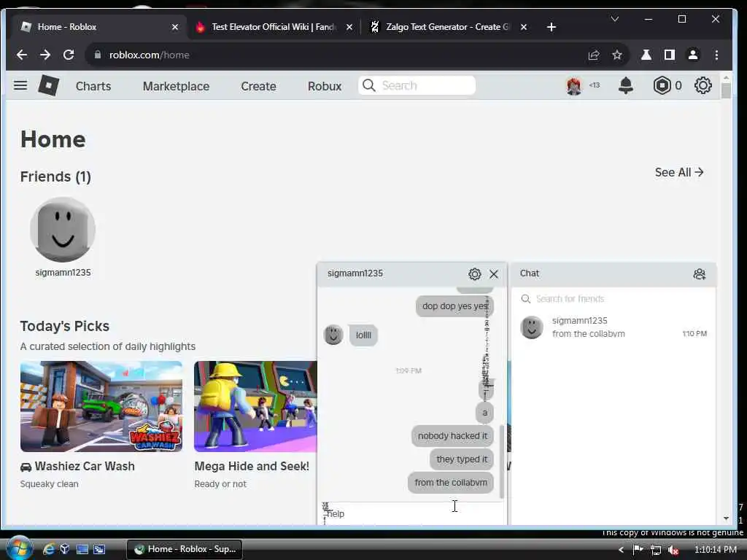The width and height of the screenshot is (747, 560).
Task: Click the chat message input field
Action: [x=411, y=514]
